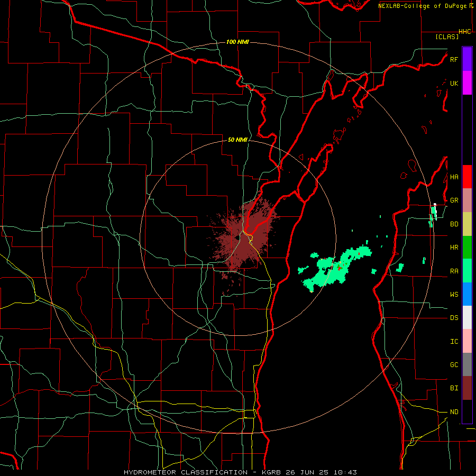Select the GR pink-brown legend swatch

pyautogui.click(x=467, y=200)
